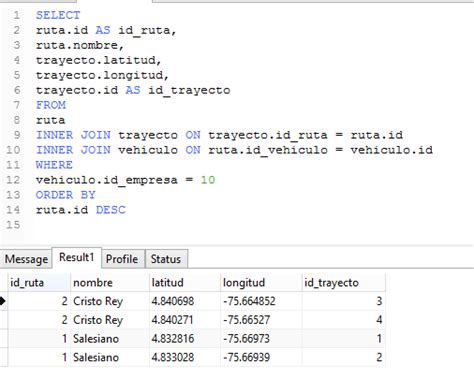
Task: Click id_trayecto cell with value 3
Action: tap(344, 301)
